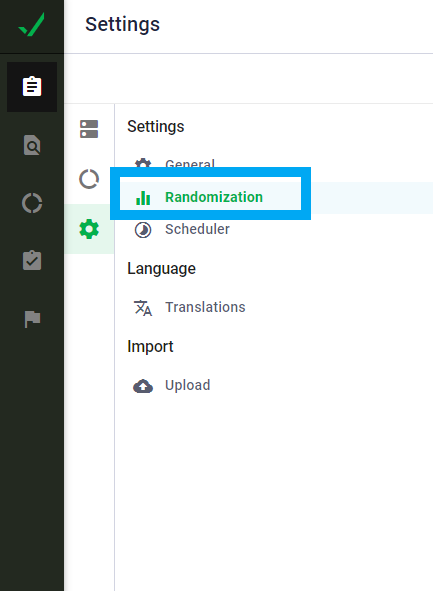Select the progress circle icon in inner sidebar

click(x=89, y=179)
